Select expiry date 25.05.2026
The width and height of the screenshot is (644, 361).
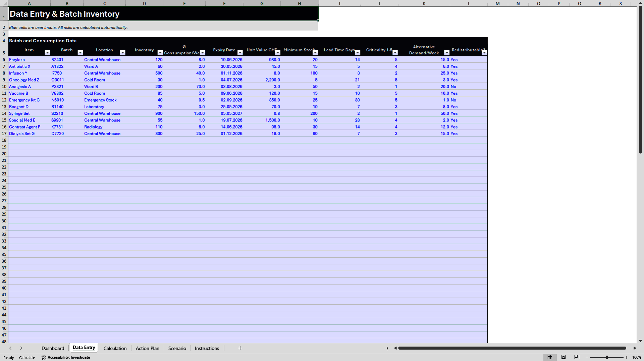[224, 107]
